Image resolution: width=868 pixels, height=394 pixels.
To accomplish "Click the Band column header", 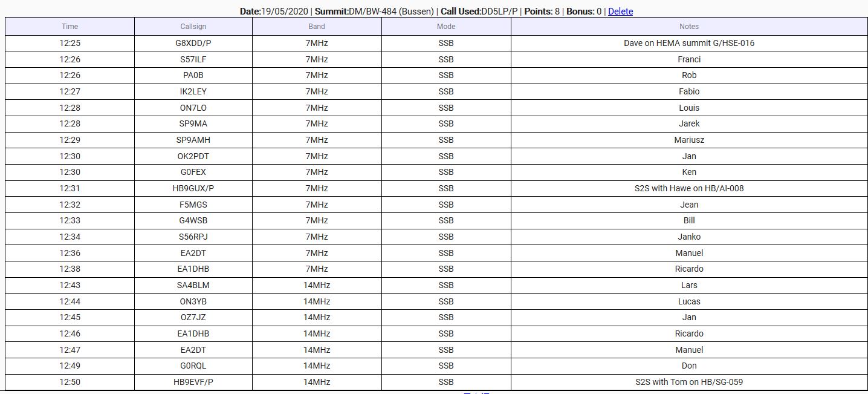I will pyautogui.click(x=316, y=27).
